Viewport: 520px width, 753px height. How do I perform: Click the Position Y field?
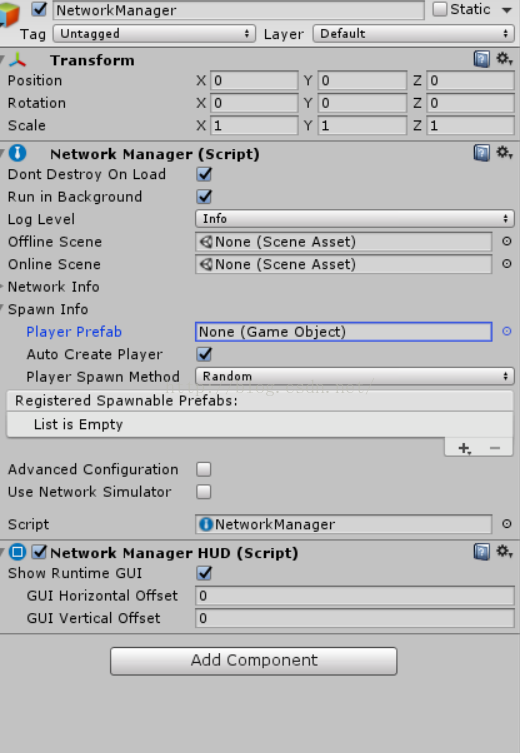coord(362,80)
